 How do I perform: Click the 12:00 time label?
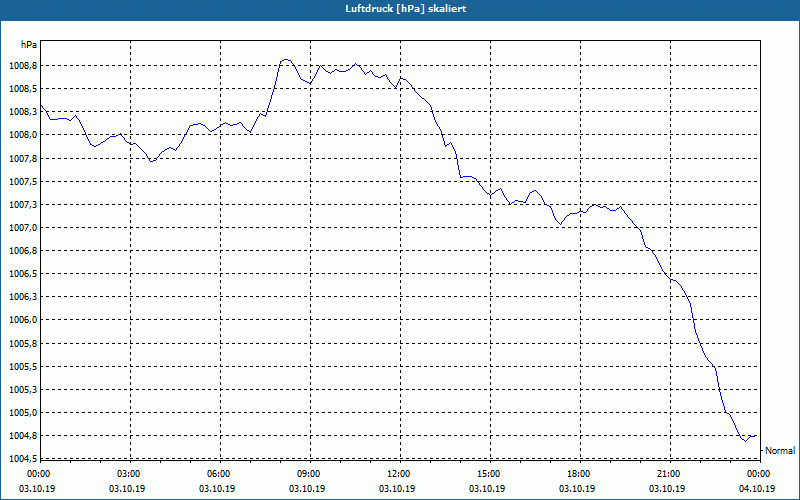pyautogui.click(x=398, y=474)
